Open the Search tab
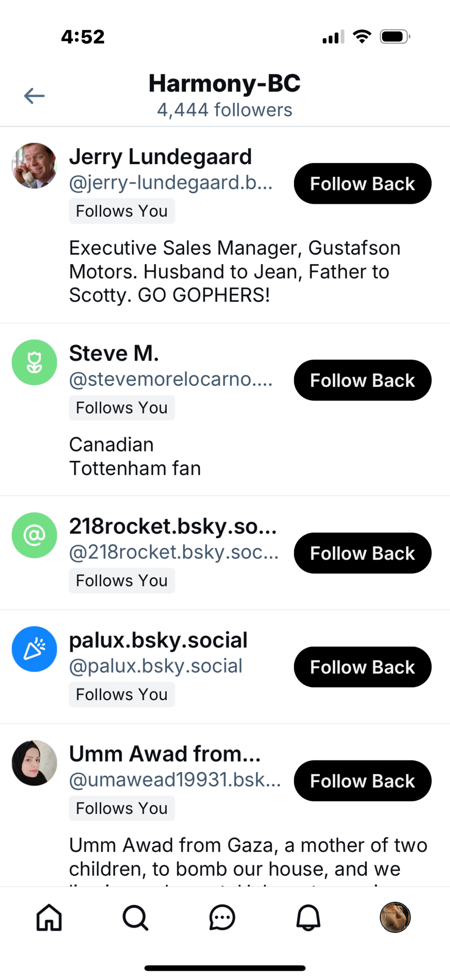Image resolution: width=450 pixels, height=980 pixels. click(x=136, y=917)
